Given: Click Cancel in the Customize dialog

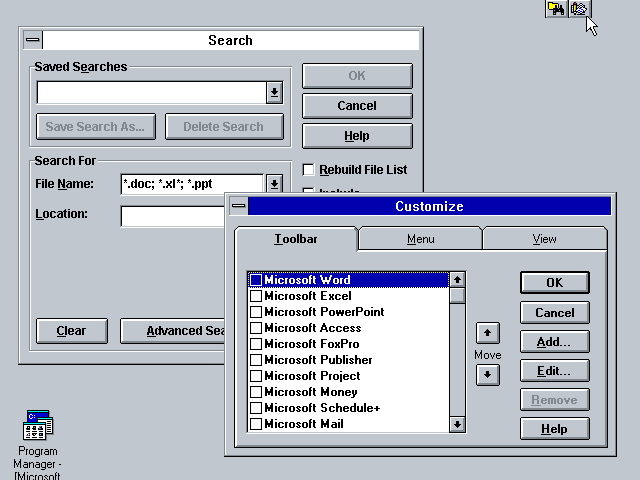Looking at the screenshot, I should [555, 313].
